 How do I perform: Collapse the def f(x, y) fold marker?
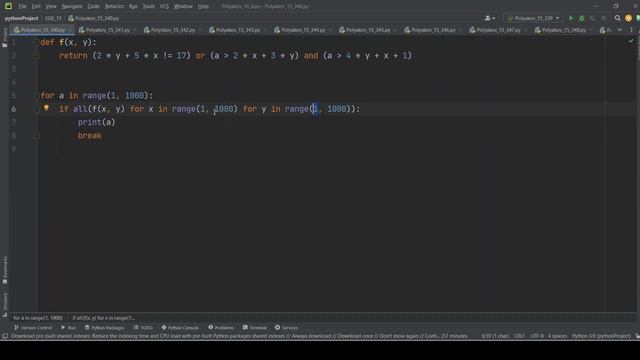click(36, 42)
